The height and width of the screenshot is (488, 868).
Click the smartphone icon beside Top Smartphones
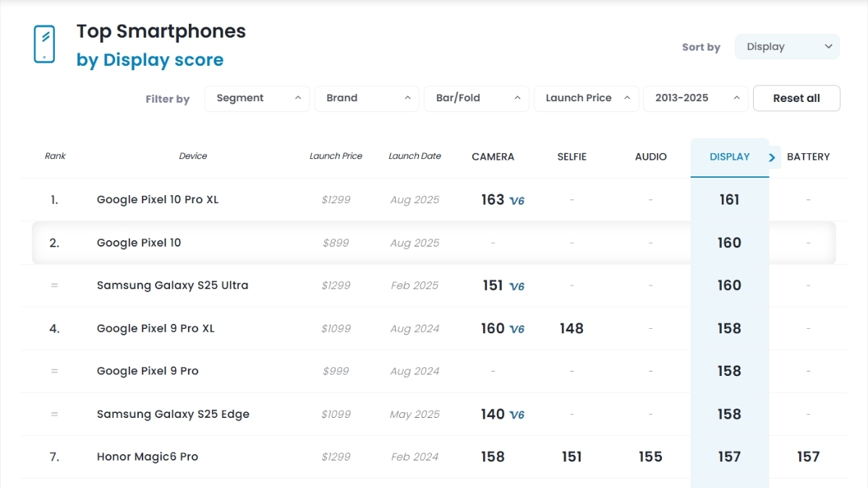(x=44, y=44)
